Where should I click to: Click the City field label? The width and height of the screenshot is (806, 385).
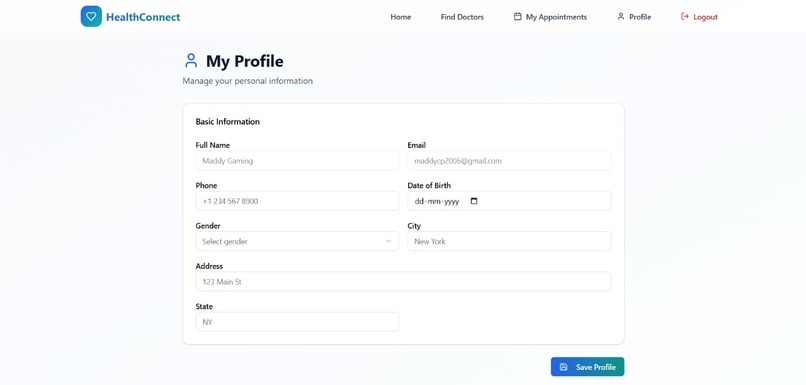pyautogui.click(x=414, y=226)
